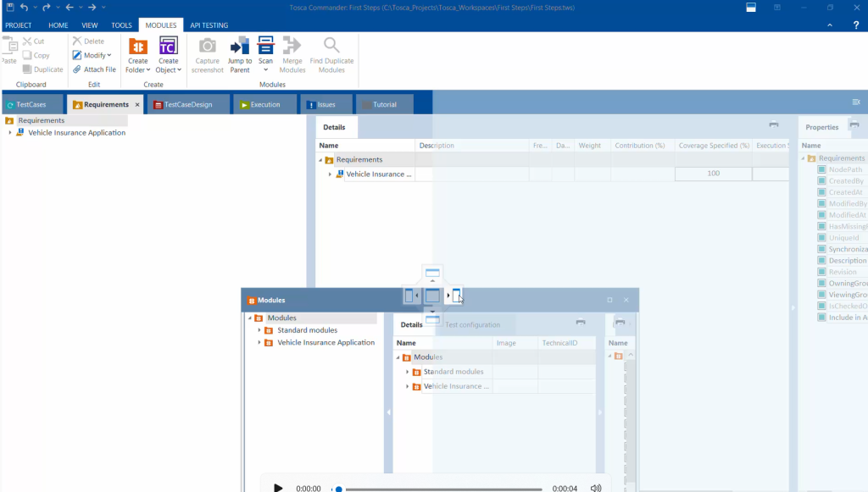
Task: Undo the last action
Action: (24, 7)
